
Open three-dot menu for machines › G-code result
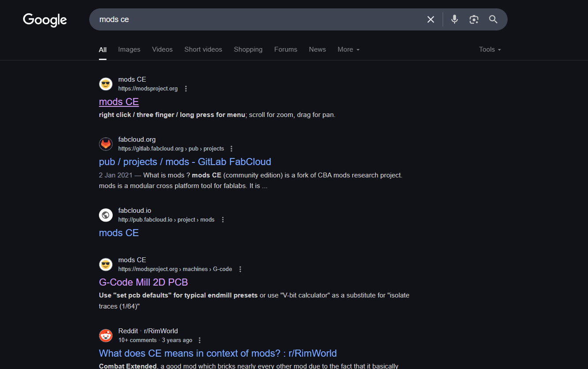(x=240, y=269)
